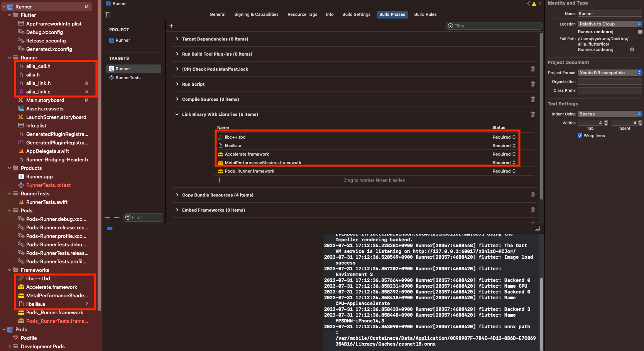Select the RunnerTests target
This screenshot has width=644, height=351.
point(128,78)
